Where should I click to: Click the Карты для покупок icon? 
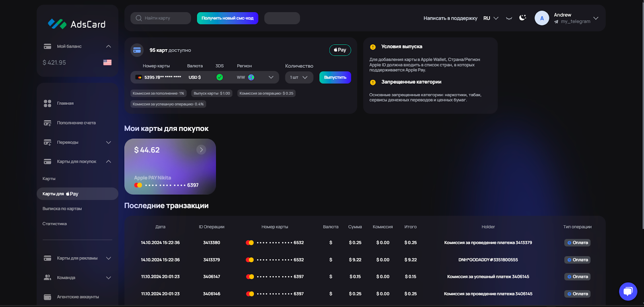(x=47, y=162)
